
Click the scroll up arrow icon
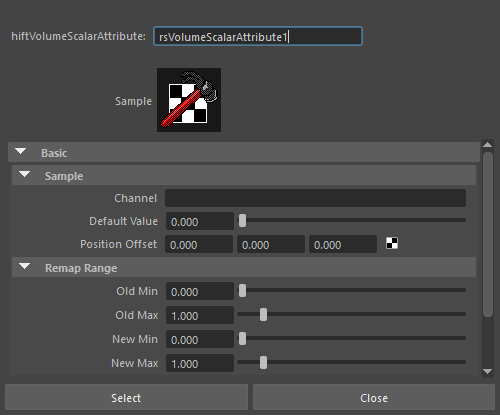point(488,145)
